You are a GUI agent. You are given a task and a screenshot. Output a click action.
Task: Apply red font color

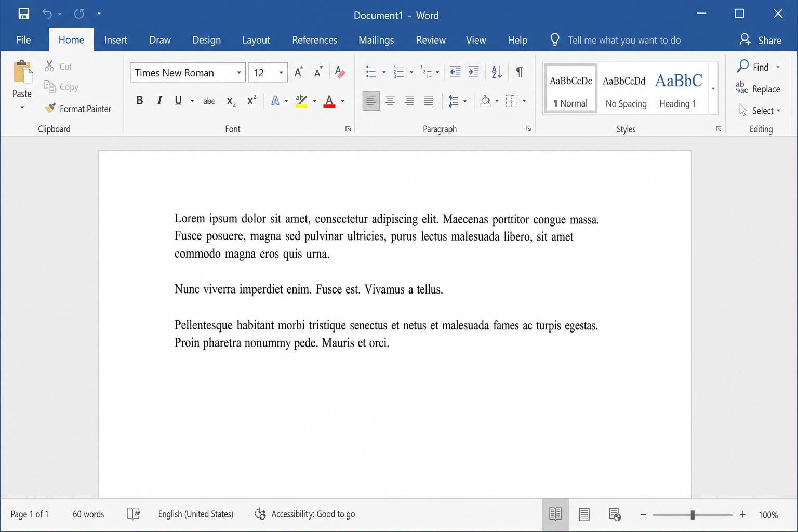point(329,101)
